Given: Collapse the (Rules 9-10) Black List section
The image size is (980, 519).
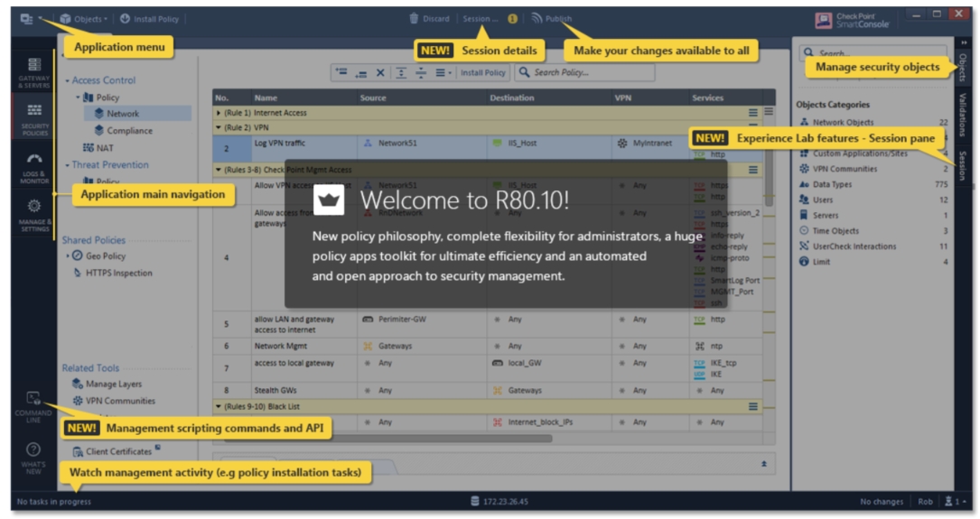Looking at the screenshot, I should (218, 406).
